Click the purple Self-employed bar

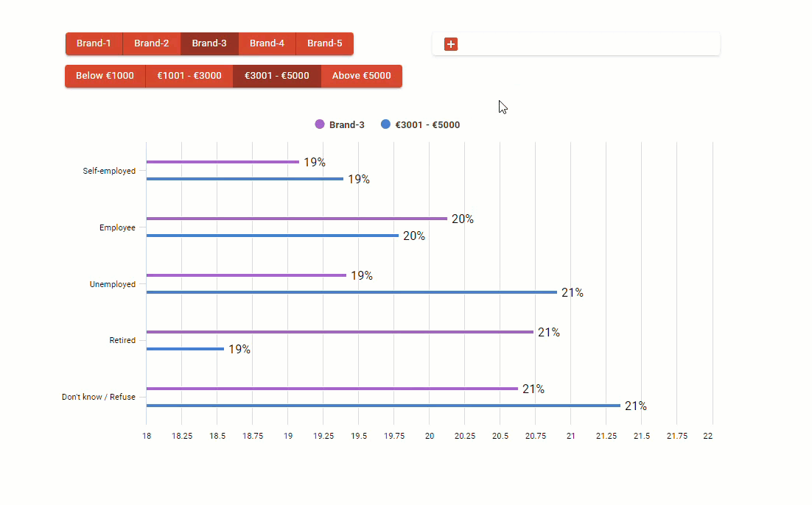pyautogui.click(x=223, y=162)
